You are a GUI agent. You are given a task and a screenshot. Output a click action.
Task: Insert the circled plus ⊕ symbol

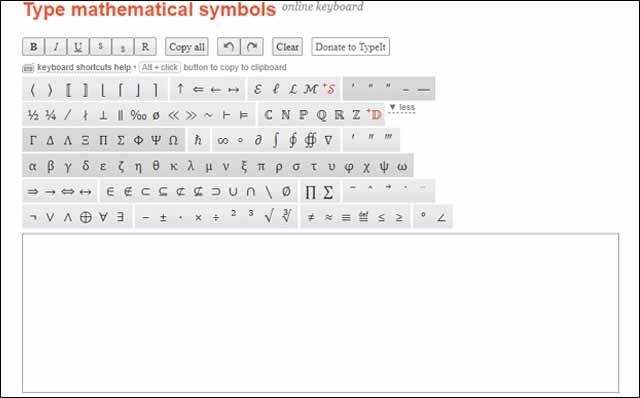pos(85,217)
